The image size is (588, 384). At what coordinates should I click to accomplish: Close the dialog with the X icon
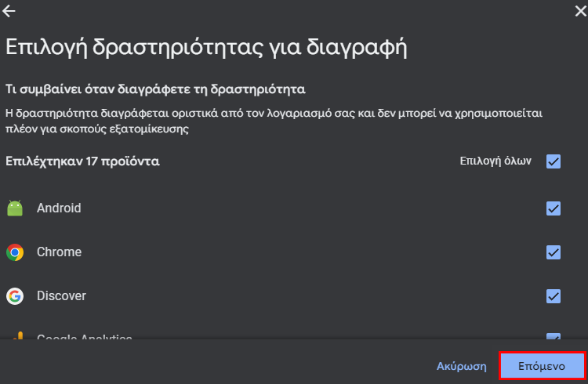(580, 11)
